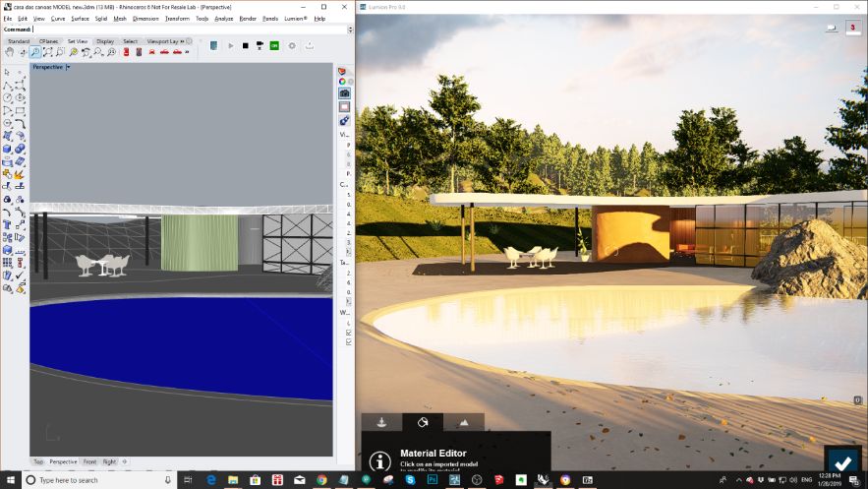Click the Lumion import objects tab

point(381,422)
